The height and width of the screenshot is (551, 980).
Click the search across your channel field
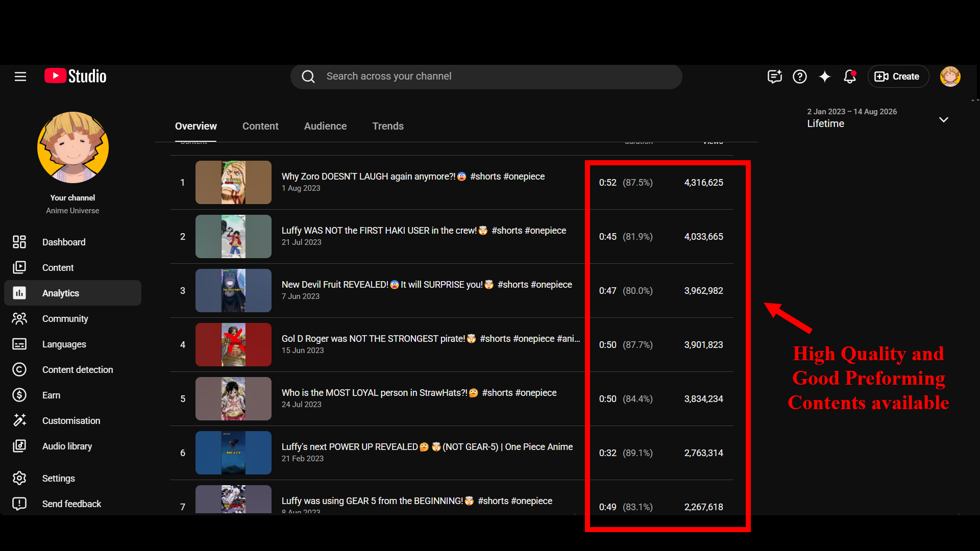pyautogui.click(x=486, y=77)
